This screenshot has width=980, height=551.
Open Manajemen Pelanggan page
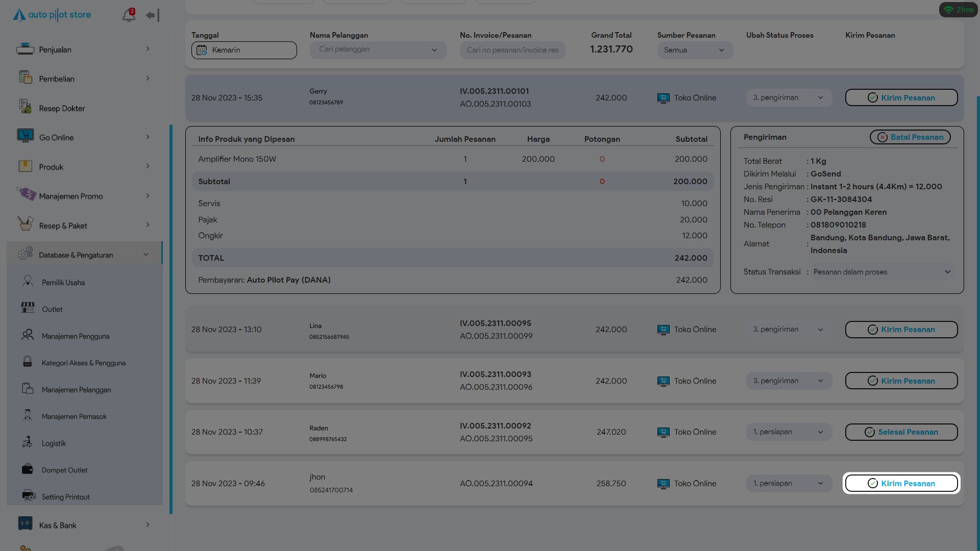click(x=76, y=390)
